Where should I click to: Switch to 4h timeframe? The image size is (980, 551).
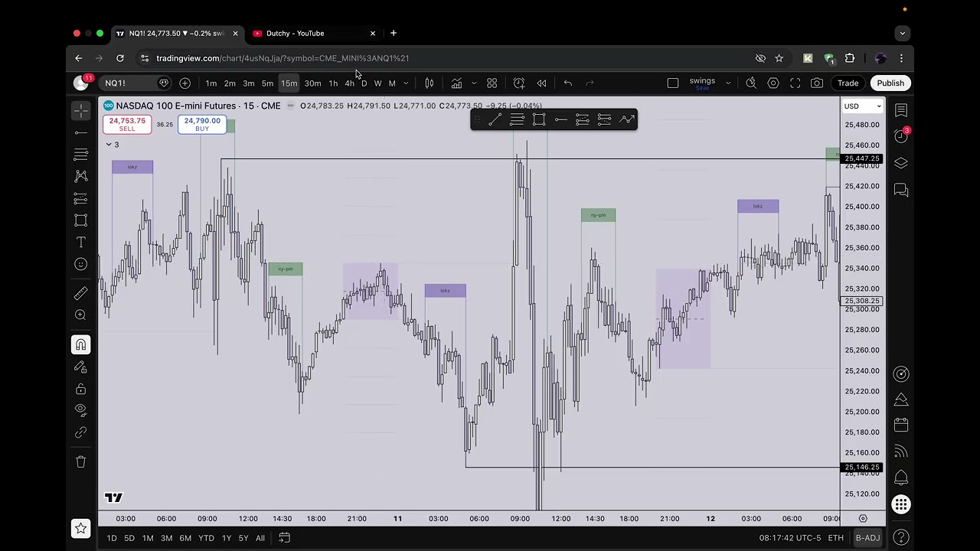tap(349, 83)
